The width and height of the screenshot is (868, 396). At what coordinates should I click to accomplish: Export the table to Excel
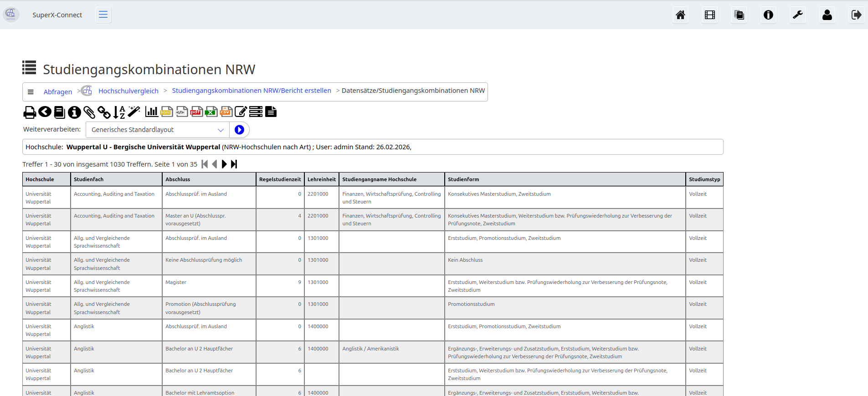pos(211,112)
